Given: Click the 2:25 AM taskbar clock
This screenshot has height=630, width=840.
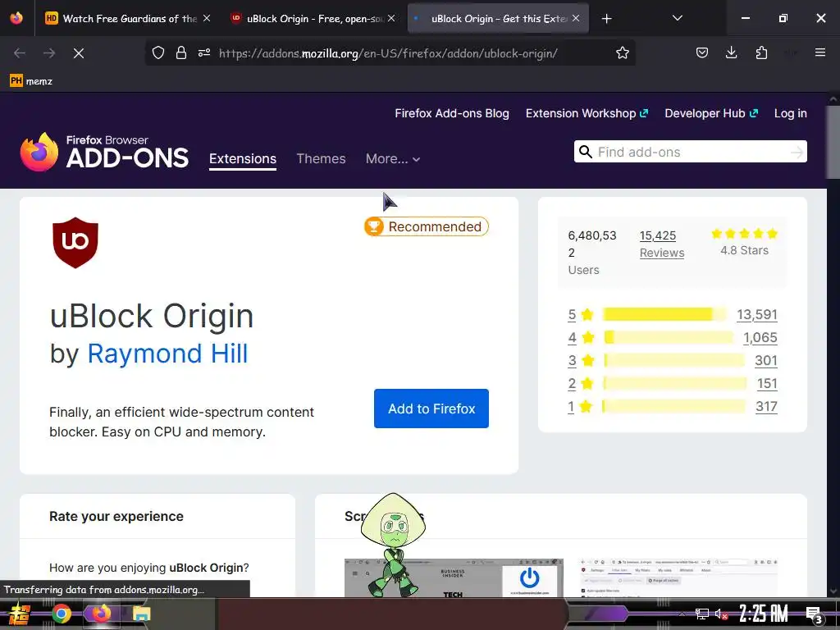Looking at the screenshot, I should click(764, 614).
